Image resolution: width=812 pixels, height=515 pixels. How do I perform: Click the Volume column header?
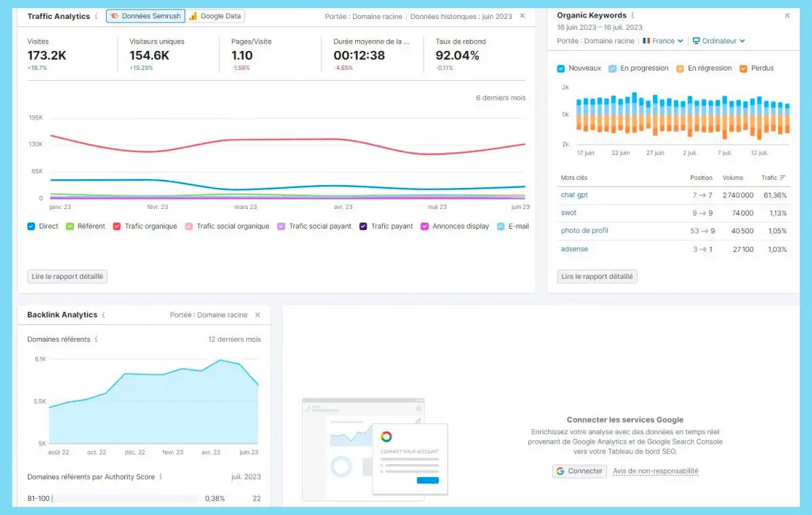(x=733, y=178)
